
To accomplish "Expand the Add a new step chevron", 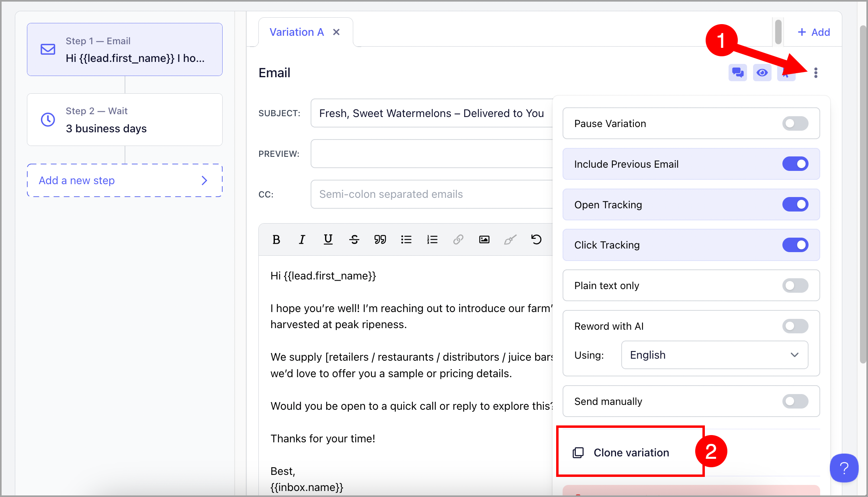I will pyautogui.click(x=204, y=181).
